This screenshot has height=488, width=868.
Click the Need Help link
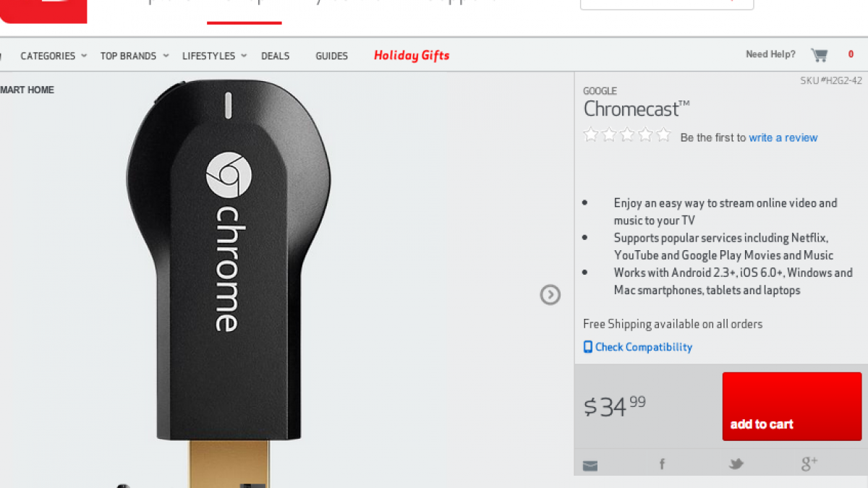(770, 54)
